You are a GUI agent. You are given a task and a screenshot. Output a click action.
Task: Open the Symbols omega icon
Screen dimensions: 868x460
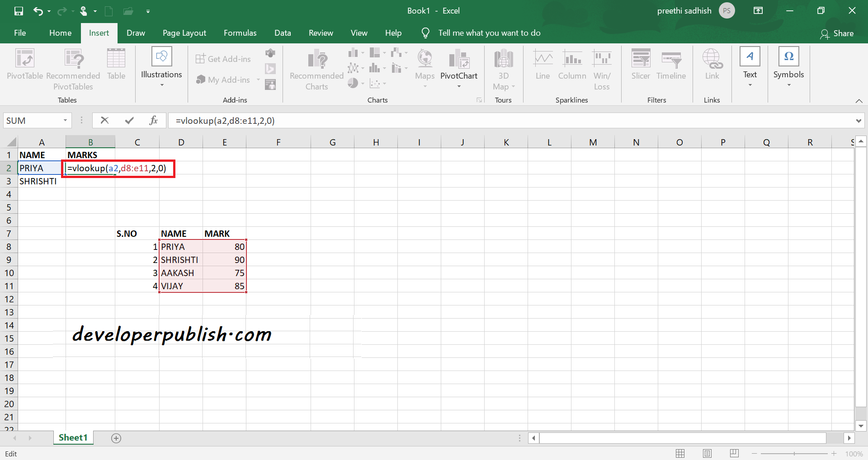(788, 57)
